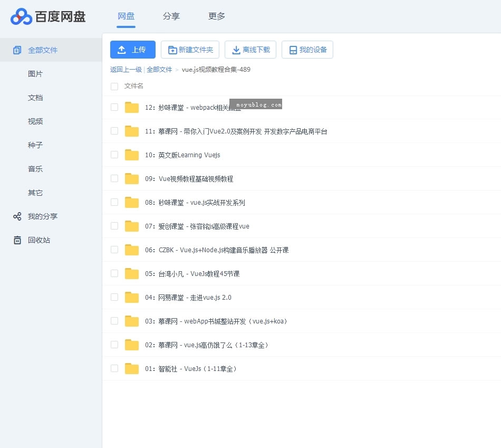Viewport: 501px width, 448px height.
Task: Select 文档 in the sidebar
Action: (x=35, y=98)
